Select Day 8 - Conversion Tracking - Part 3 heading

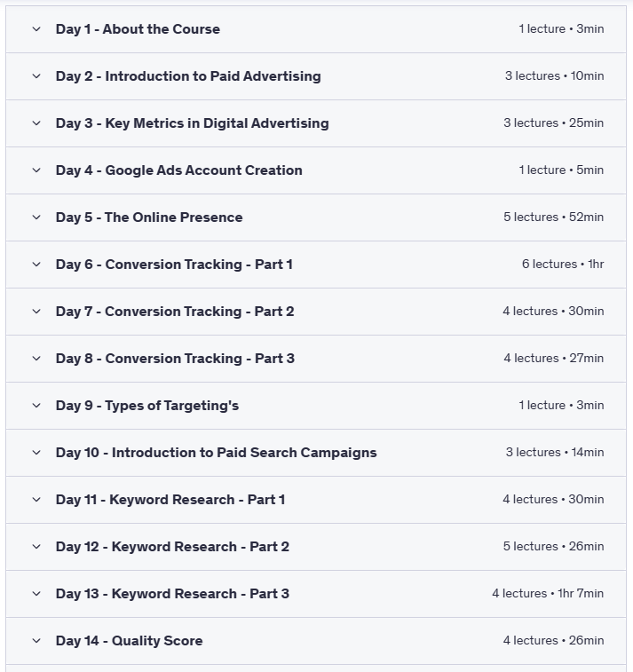tap(175, 359)
